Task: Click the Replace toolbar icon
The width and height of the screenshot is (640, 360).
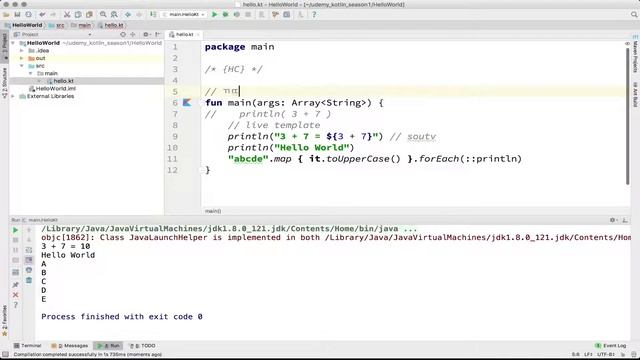Action: click(114, 15)
